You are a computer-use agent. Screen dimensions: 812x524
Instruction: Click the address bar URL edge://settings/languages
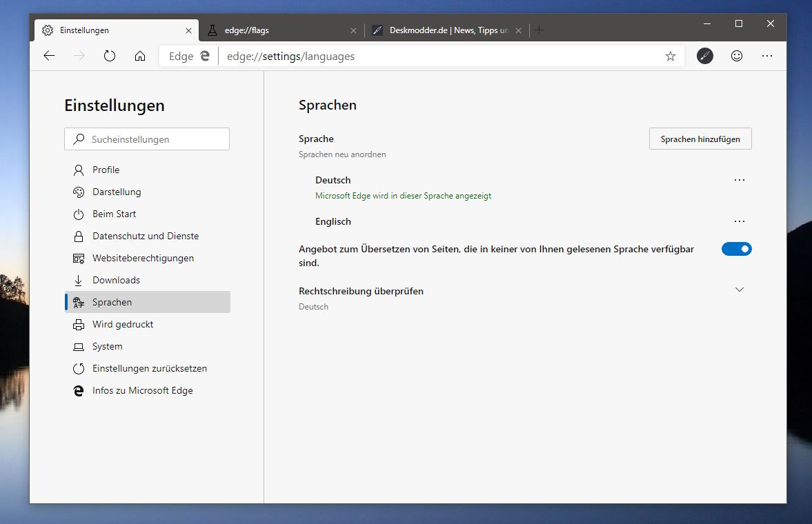click(x=290, y=56)
